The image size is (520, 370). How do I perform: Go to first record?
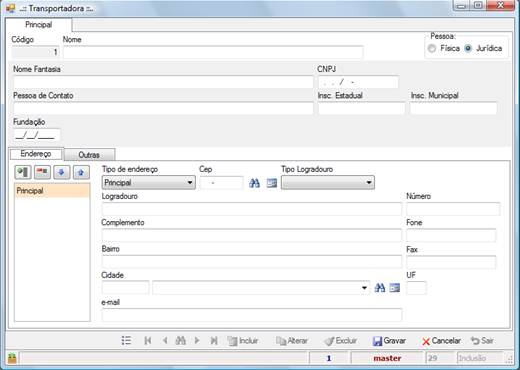pos(148,341)
